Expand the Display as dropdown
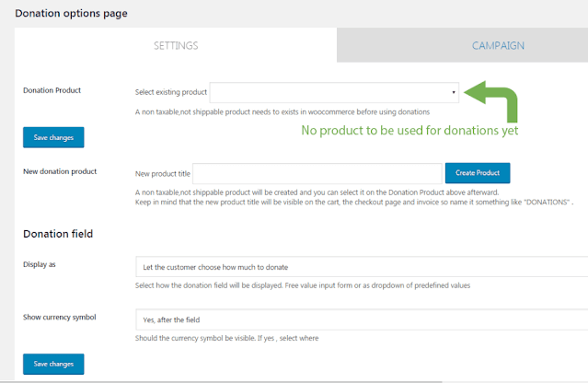Viewport: 588px width, 383px height. (x=361, y=267)
